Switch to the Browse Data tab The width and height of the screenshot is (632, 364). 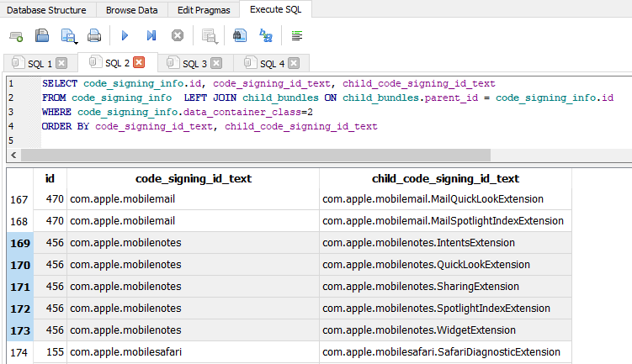click(132, 9)
